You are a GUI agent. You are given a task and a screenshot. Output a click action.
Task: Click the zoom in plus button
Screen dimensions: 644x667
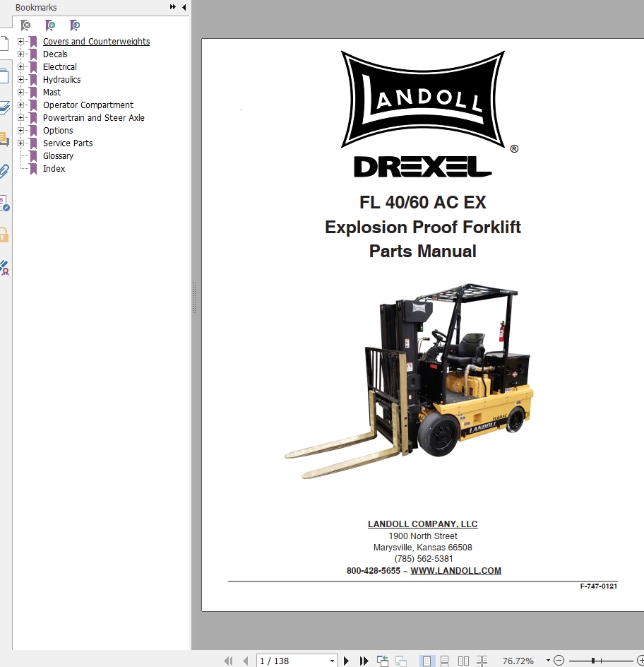pyautogui.click(x=640, y=661)
